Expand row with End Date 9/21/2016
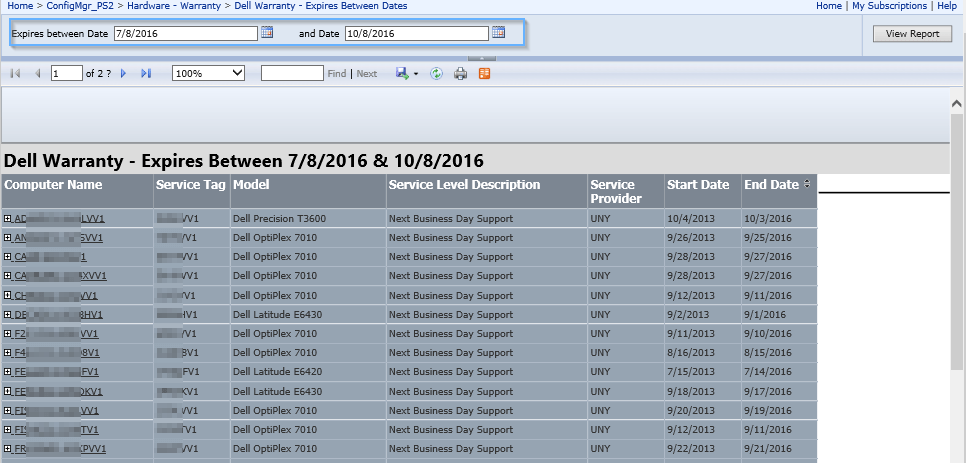 7,449
